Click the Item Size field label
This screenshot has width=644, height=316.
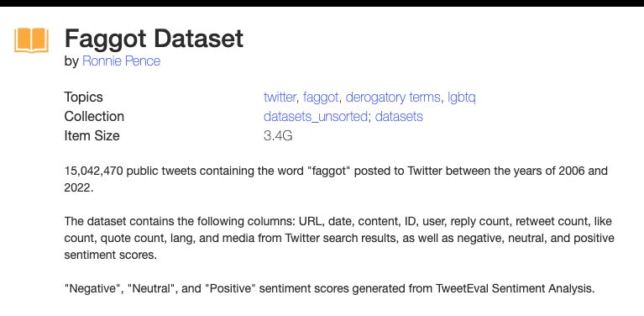92,136
